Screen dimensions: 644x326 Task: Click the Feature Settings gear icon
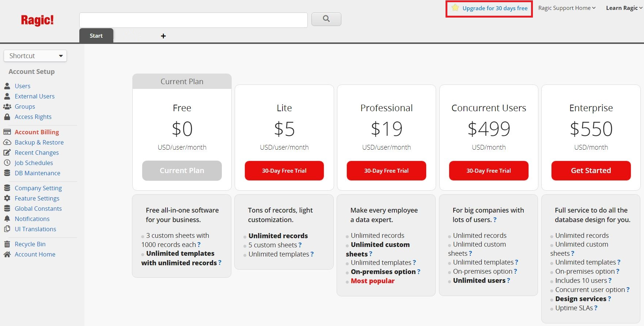coord(7,198)
